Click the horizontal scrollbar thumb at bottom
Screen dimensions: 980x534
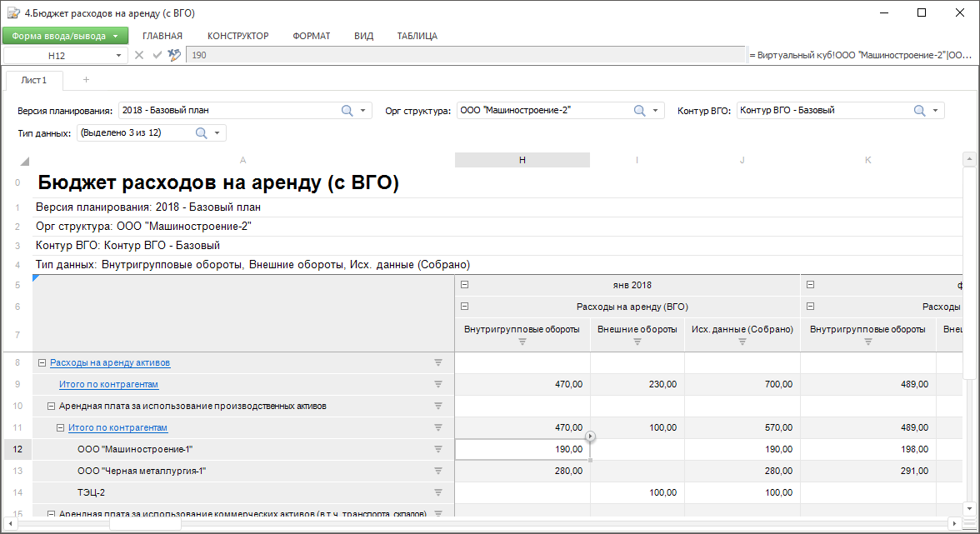tap(144, 525)
